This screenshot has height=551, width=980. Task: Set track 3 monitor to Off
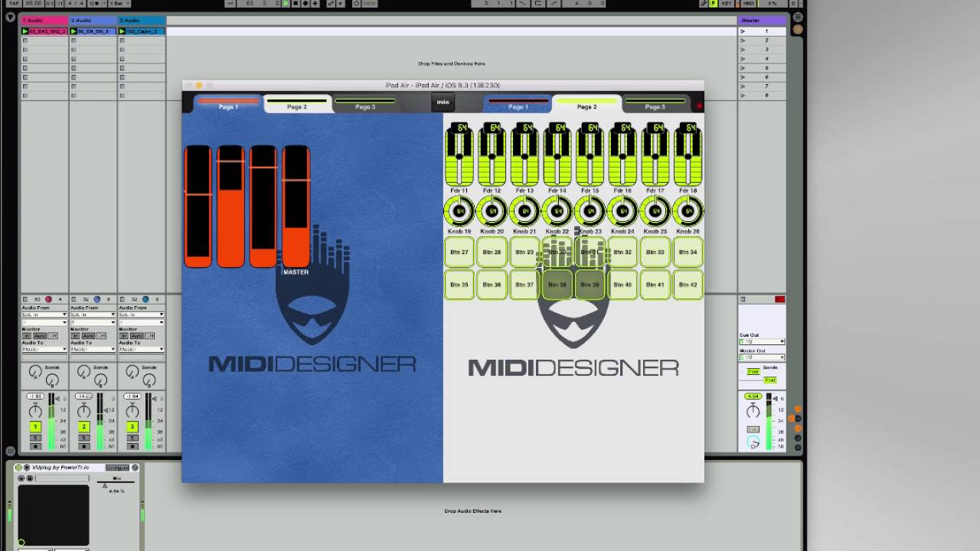[x=150, y=336]
